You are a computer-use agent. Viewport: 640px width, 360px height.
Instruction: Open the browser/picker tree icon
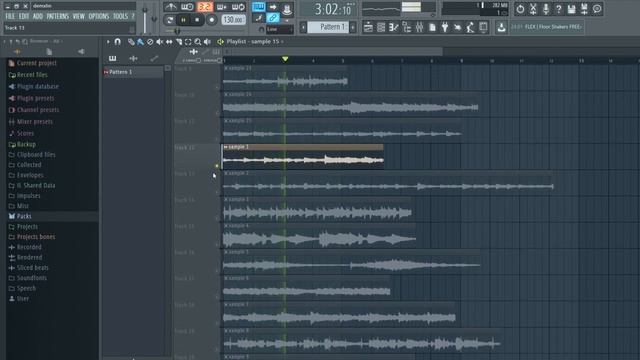coord(407,27)
